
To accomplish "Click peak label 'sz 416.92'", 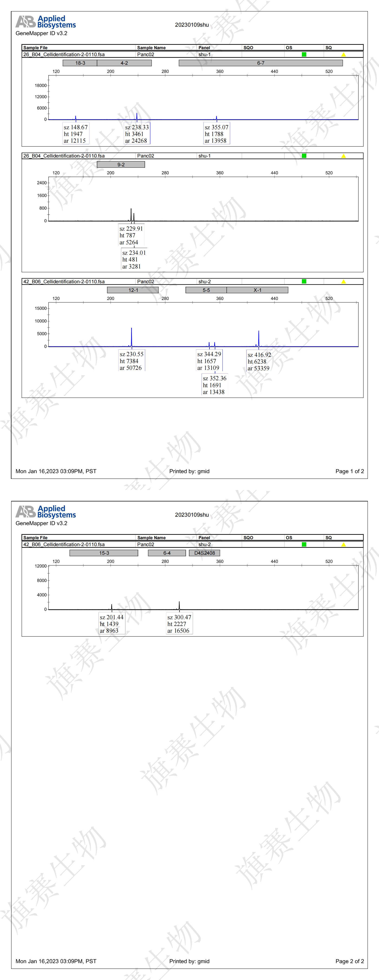I will pyautogui.click(x=259, y=355).
